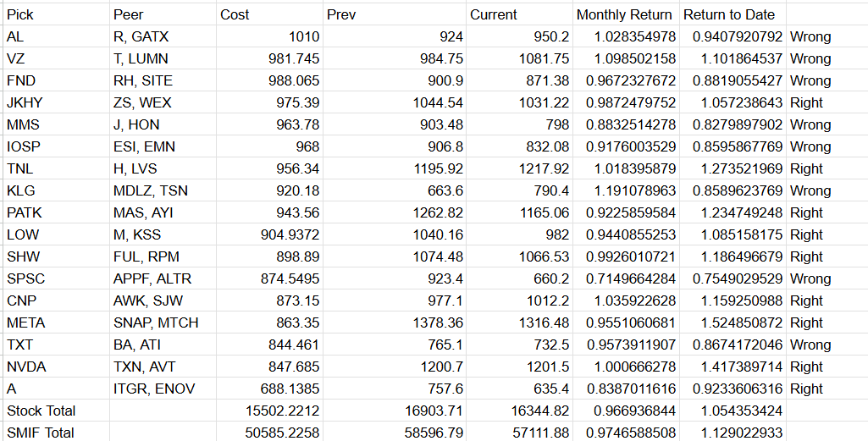Image resolution: width=868 pixels, height=441 pixels.
Task: Select peer cell 'BA, ATI'
Action: click(163, 345)
